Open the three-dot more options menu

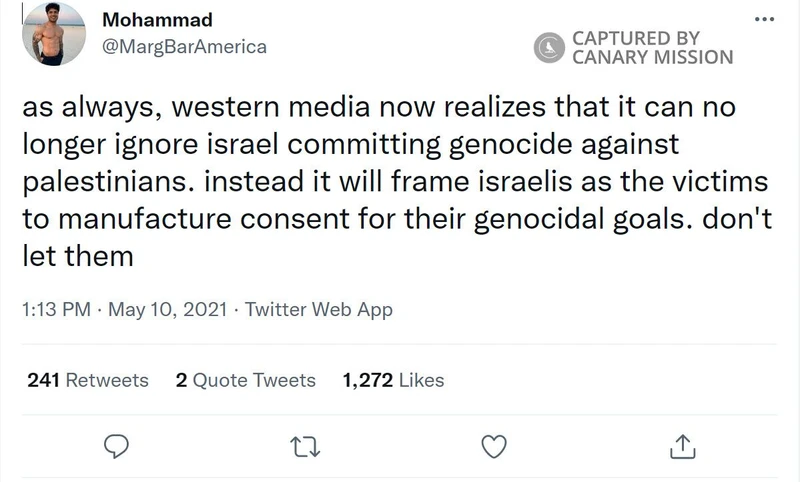tap(765, 20)
